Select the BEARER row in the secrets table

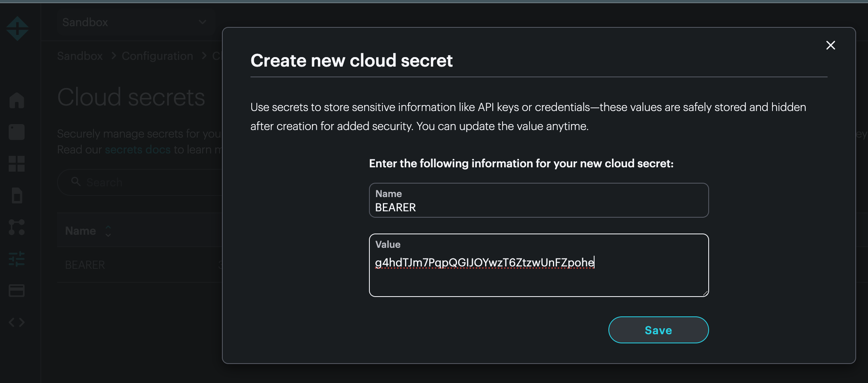[85, 265]
